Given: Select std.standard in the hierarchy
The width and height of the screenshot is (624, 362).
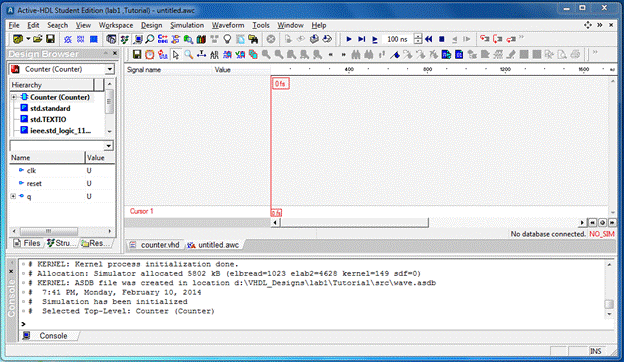Looking at the screenshot, I should pyautogui.click(x=50, y=108).
